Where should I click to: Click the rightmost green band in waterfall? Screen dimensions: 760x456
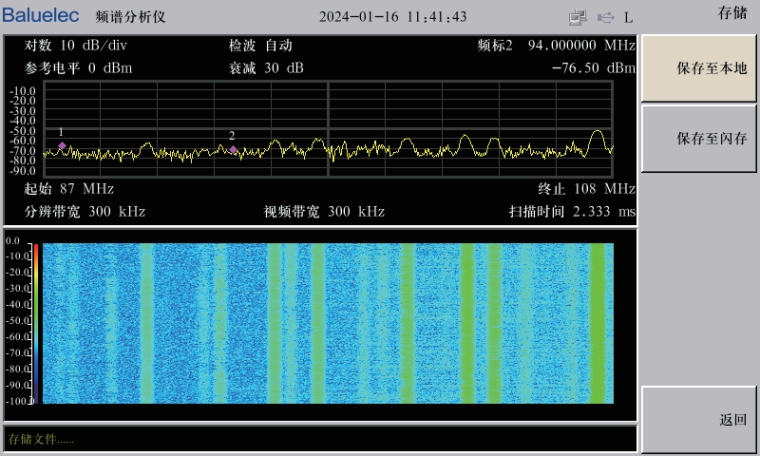[598, 322]
